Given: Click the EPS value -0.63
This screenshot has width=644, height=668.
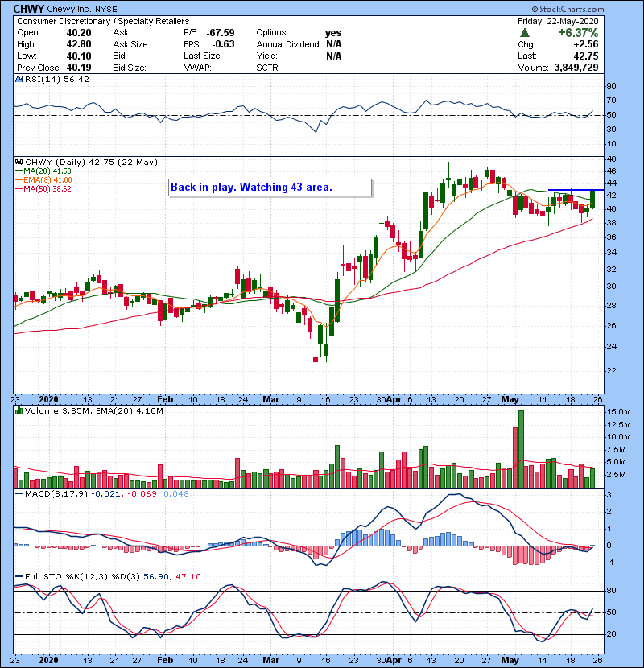Looking at the screenshot, I should pos(223,44).
